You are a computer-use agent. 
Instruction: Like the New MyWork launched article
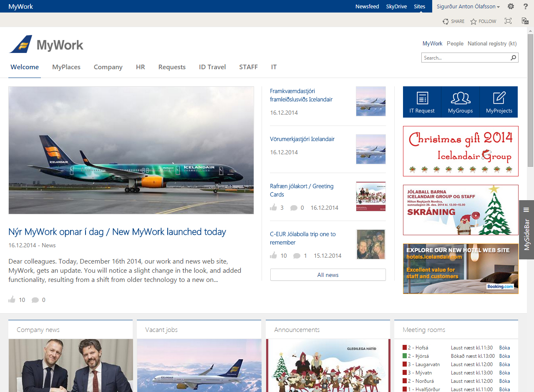pyautogui.click(x=12, y=299)
